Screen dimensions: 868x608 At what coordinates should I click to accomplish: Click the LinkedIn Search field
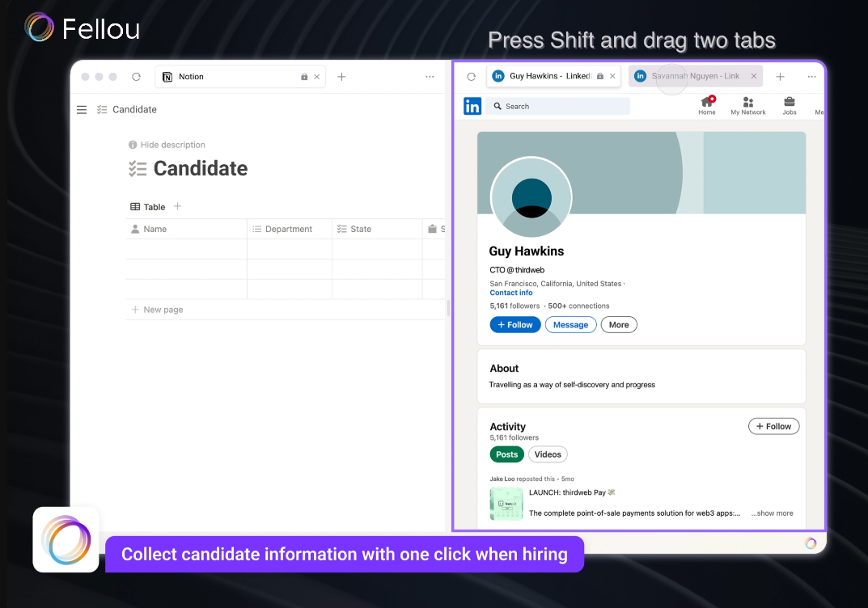[x=557, y=106]
